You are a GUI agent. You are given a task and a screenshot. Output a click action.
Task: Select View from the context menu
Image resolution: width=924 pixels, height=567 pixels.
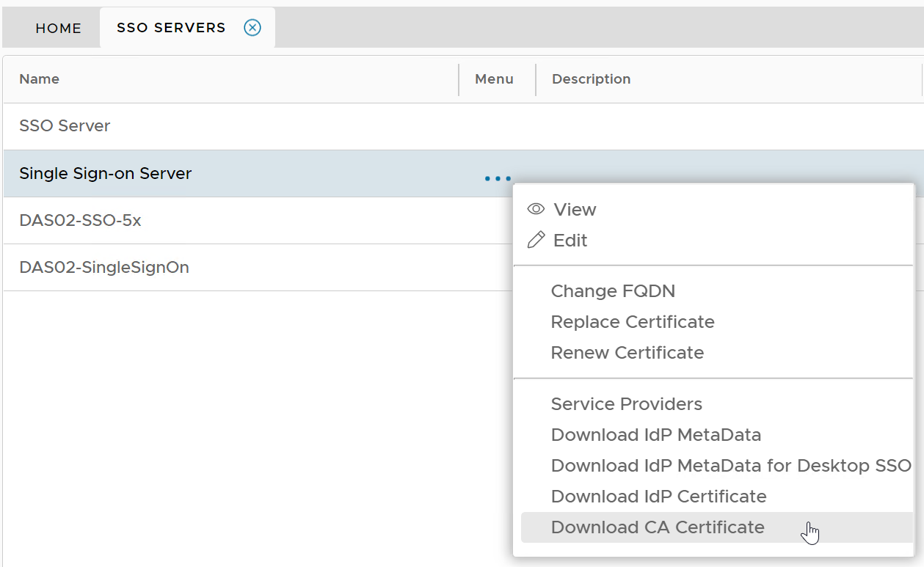575,210
